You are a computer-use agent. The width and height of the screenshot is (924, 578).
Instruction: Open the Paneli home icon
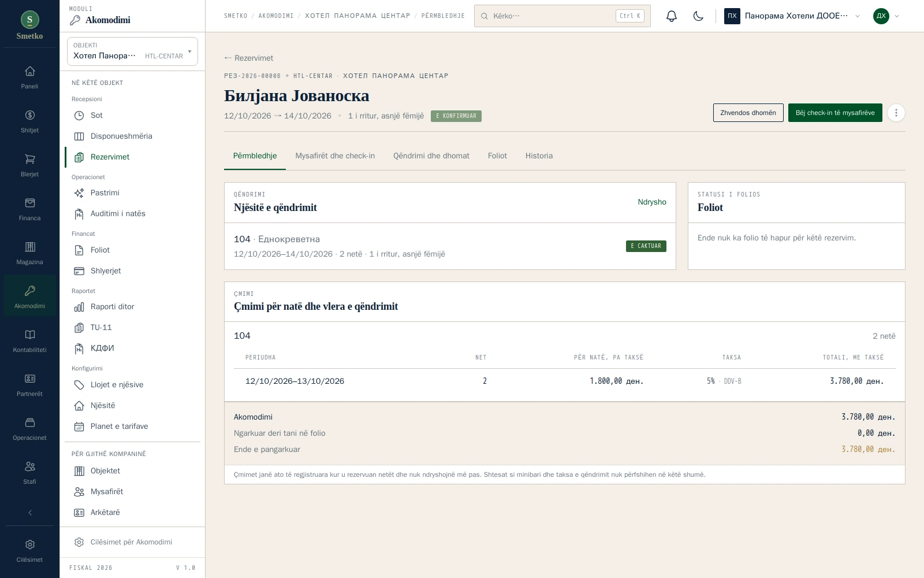pyautogui.click(x=29, y=78)
